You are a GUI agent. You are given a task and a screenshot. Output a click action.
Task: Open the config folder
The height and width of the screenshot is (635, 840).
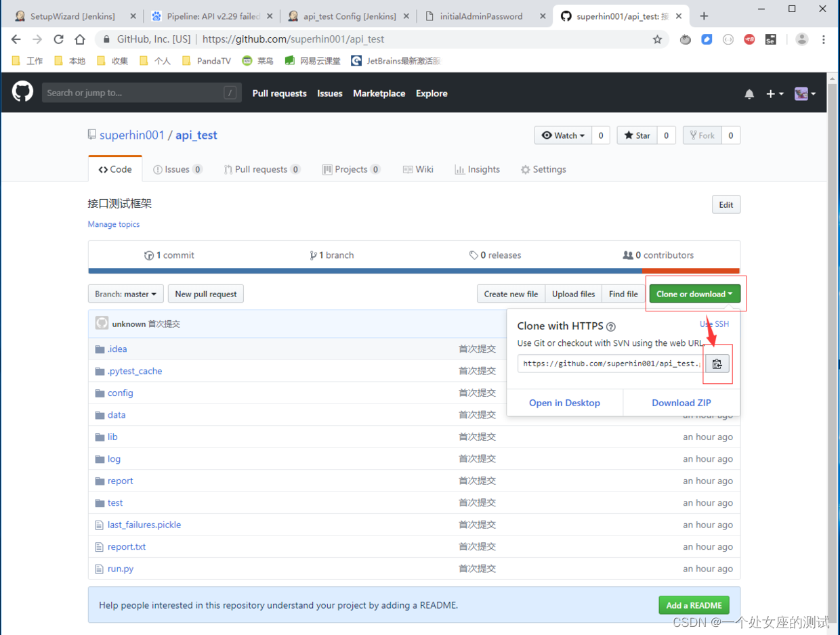(120, 393)
